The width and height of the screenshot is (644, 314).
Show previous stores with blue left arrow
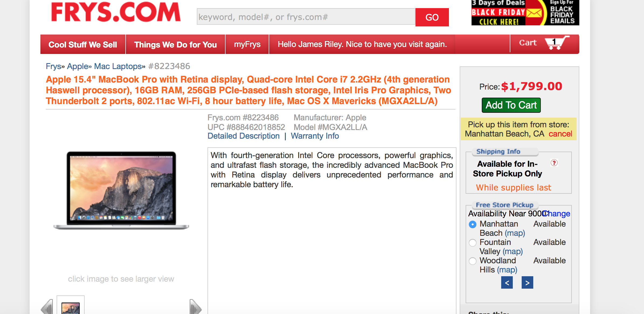click(507, 283)
